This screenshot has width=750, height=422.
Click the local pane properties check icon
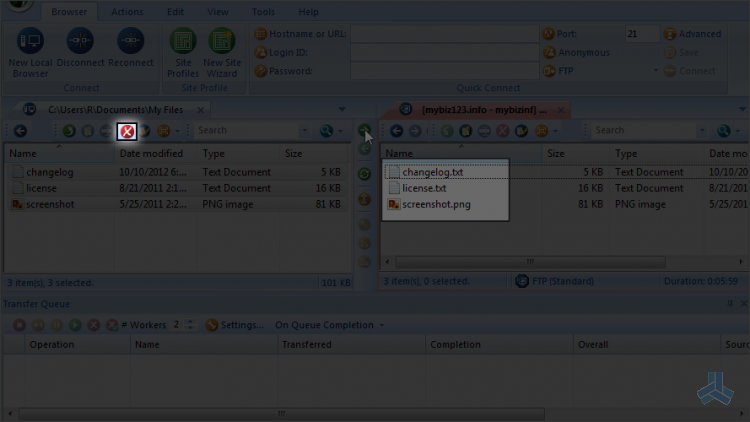coord(145,131)
